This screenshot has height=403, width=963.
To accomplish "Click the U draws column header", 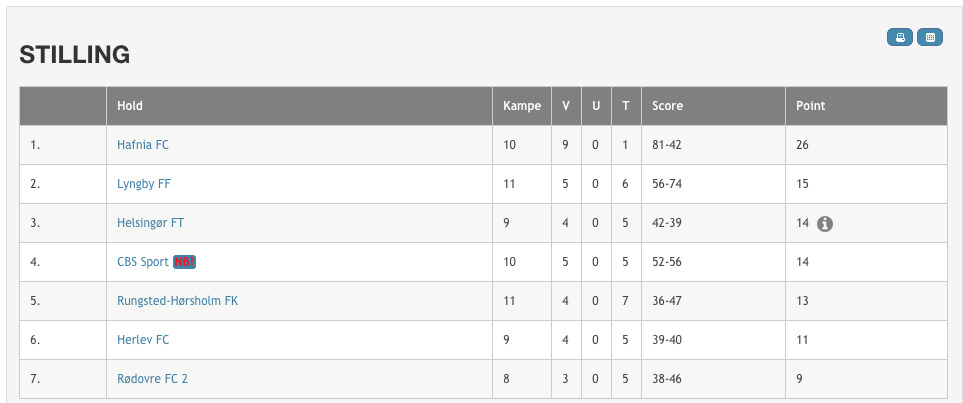I will [x=596, y=106].
